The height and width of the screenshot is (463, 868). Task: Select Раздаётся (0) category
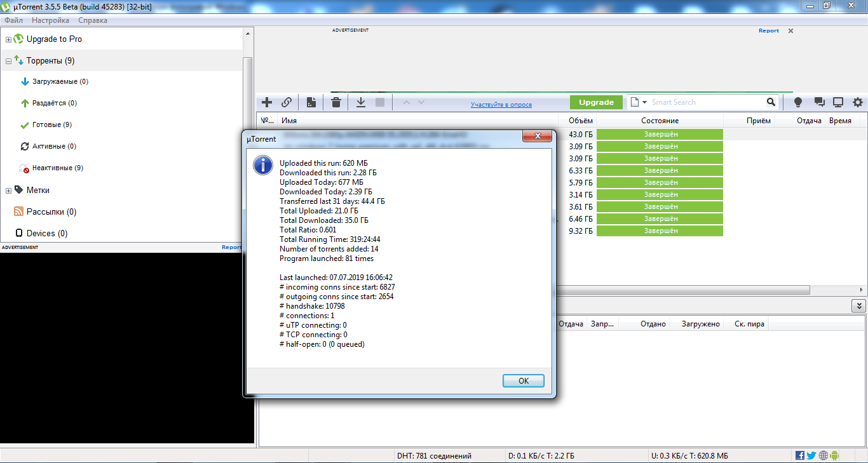pos(55,104)
